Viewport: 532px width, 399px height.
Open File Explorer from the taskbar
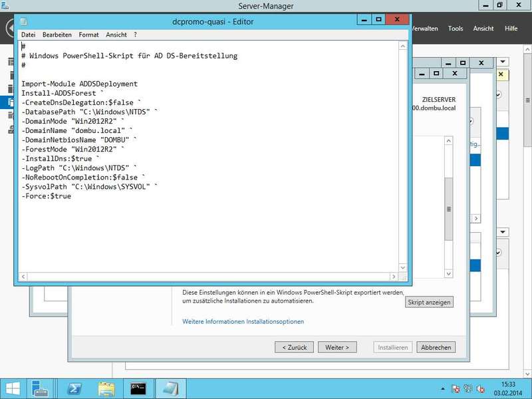tap(106, 389)
